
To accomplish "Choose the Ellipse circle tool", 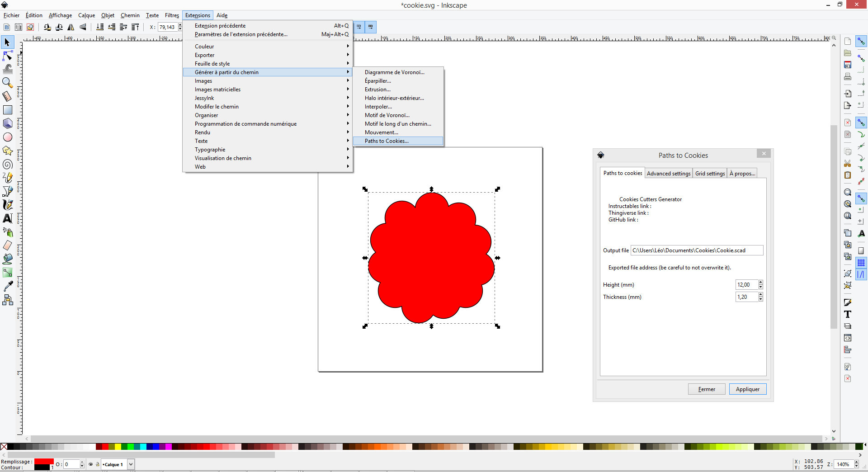I will pos(8,137).
